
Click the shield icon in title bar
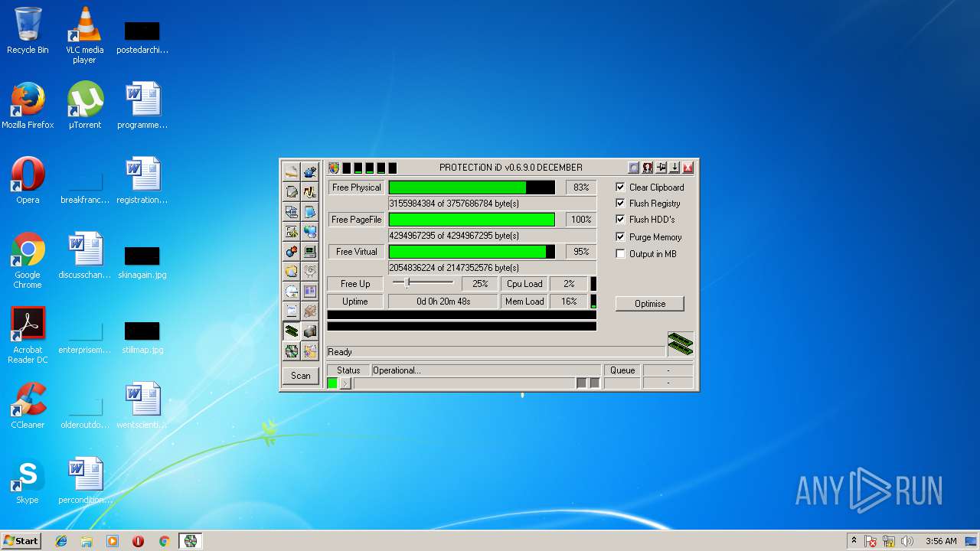(x=334, y=168)
